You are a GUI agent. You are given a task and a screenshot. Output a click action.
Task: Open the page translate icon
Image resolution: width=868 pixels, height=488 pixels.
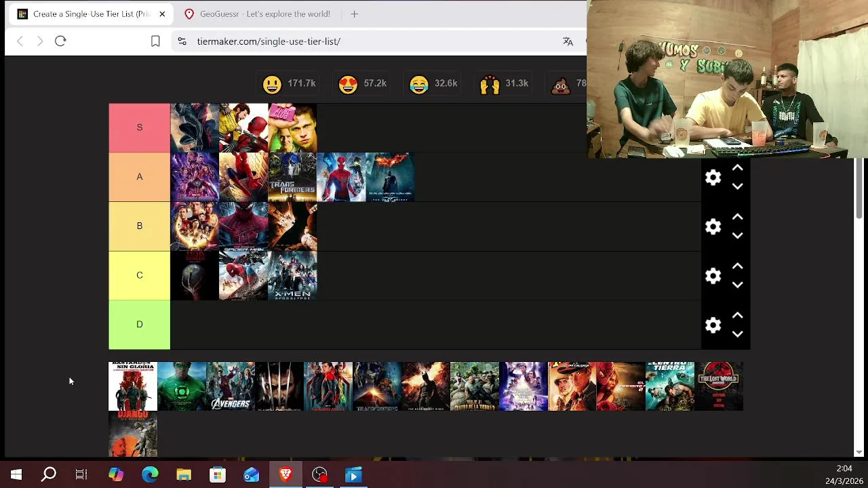coord(568,41)
